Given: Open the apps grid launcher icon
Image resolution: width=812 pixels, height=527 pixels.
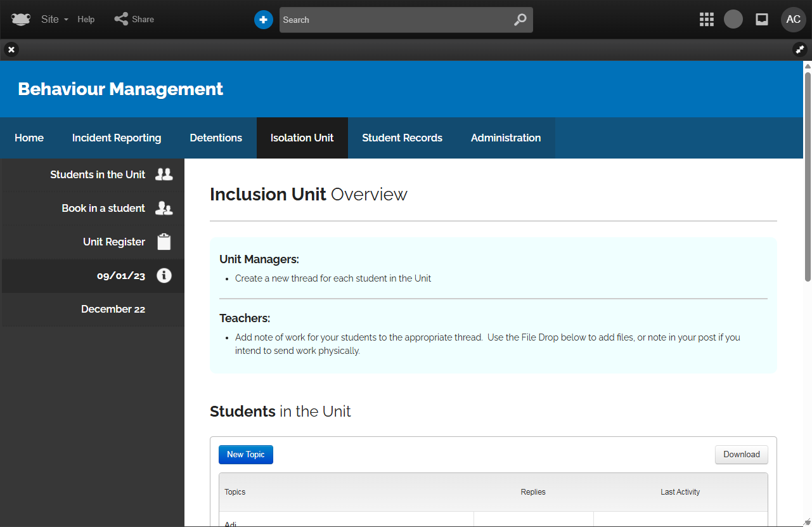Looking at the screenshot, I should [706, 20].
